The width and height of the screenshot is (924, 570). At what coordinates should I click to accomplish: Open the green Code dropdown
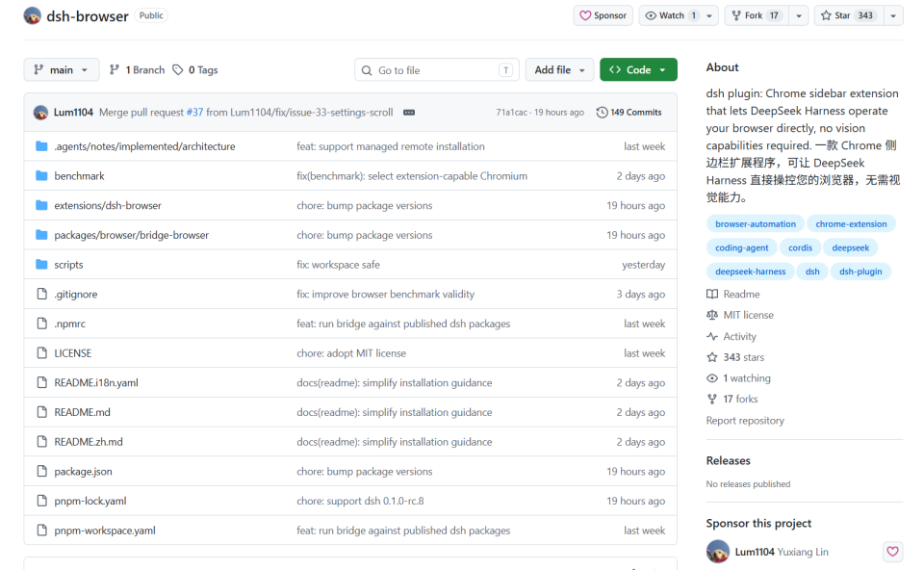[x=638, y=69]
